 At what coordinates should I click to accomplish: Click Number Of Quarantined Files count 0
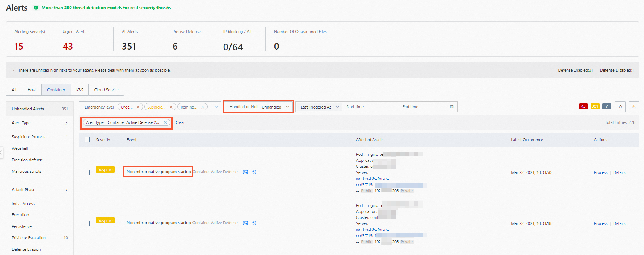click(277, 46)
